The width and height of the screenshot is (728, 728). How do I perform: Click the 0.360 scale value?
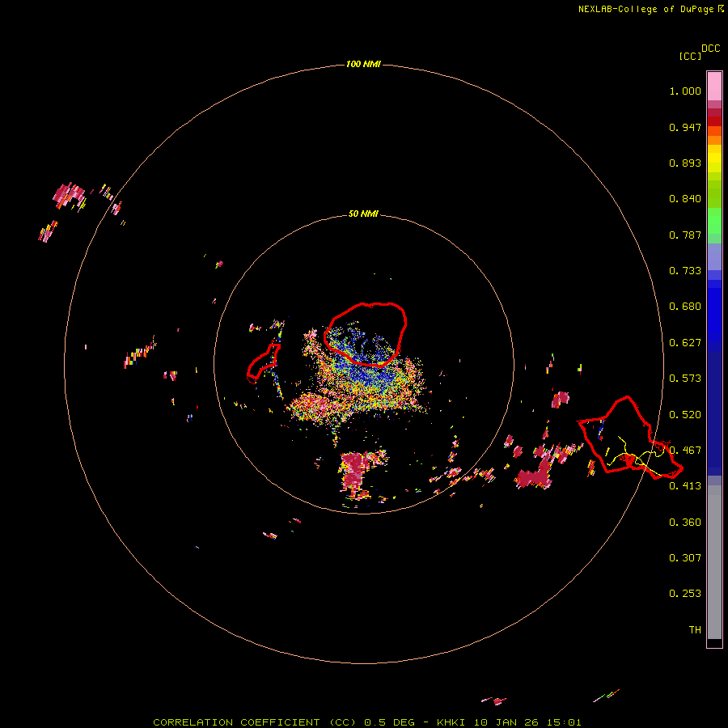pos(685,523)
